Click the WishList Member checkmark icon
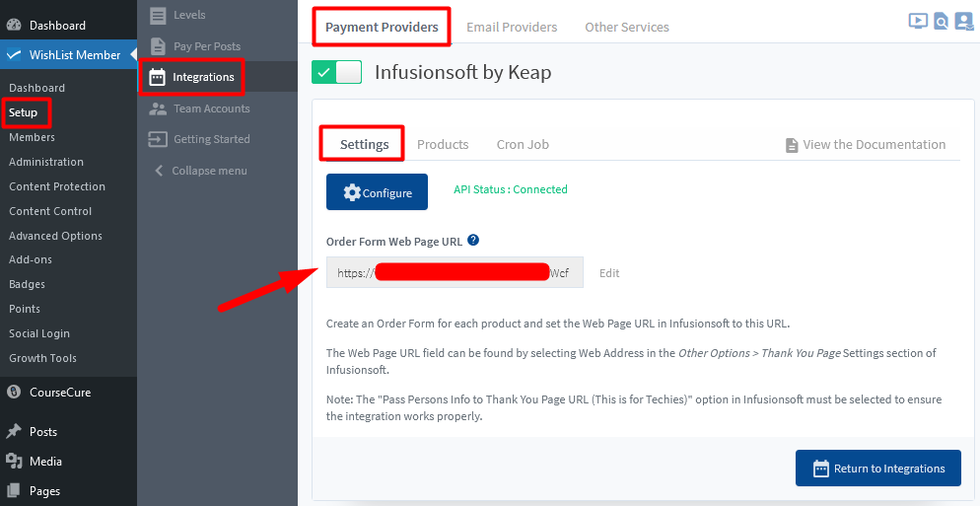The height and width of the screenshot is (506, 980). coord(14,55)
